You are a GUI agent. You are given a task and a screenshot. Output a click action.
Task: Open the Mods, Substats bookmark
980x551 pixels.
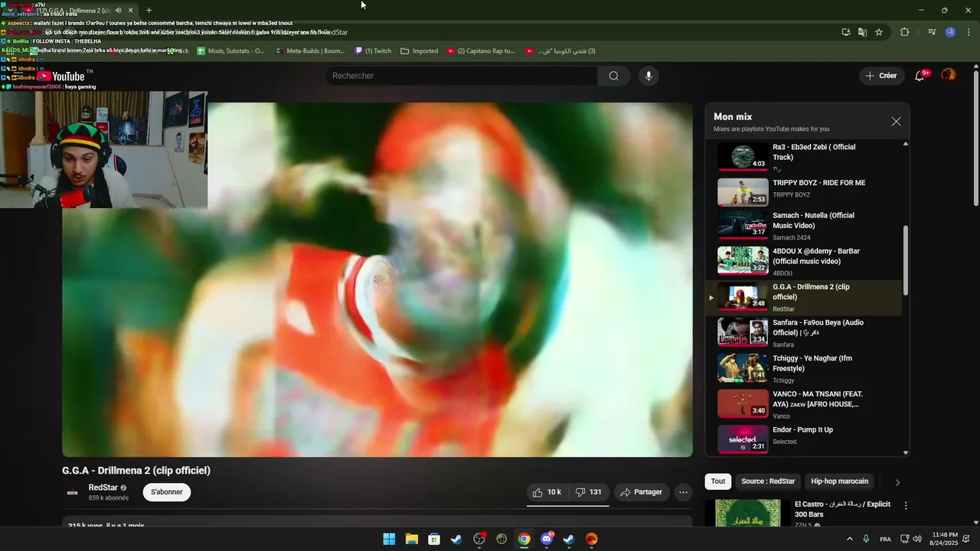(x=230, y=51)
